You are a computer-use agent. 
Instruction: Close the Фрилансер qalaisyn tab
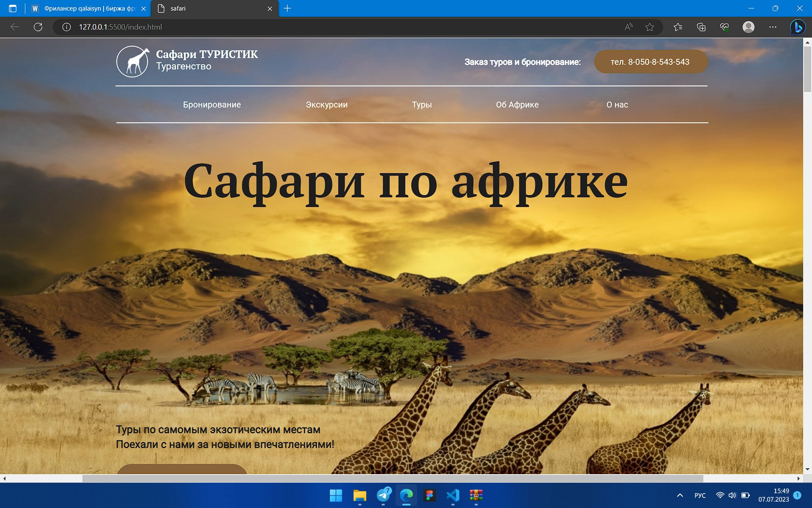tap(143, 8)
